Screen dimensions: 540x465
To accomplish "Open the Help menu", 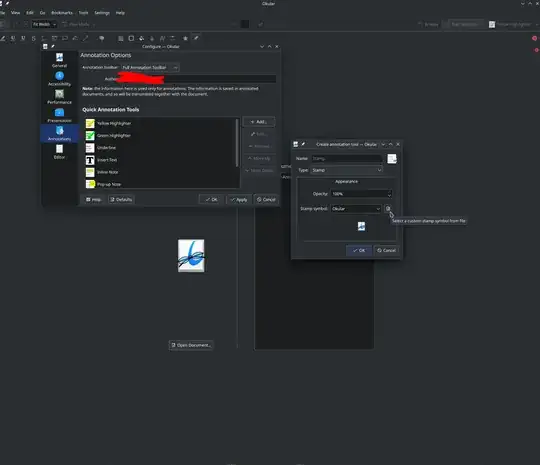I will [120, 13].
